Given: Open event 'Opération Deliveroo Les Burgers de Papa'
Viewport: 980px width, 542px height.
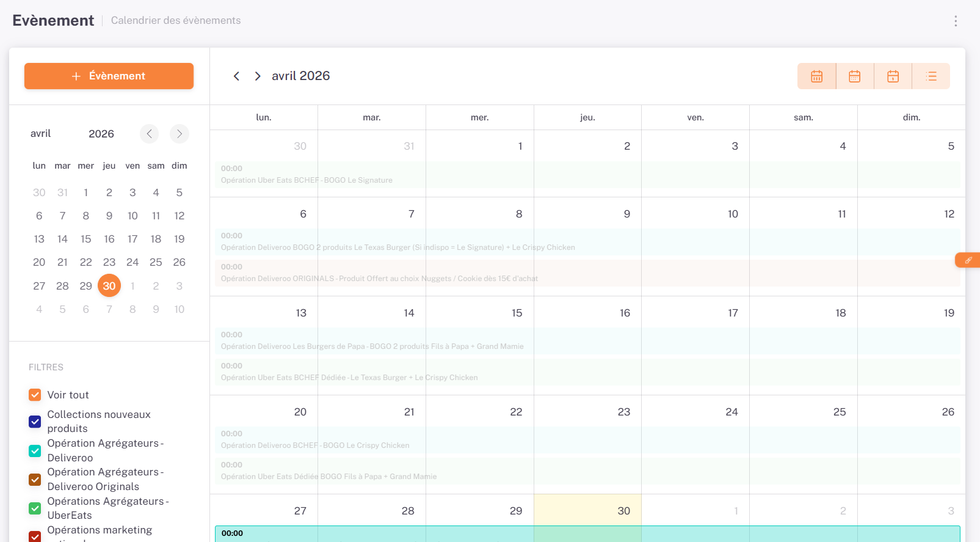Looking at the screenshot, I should point(587,341).
